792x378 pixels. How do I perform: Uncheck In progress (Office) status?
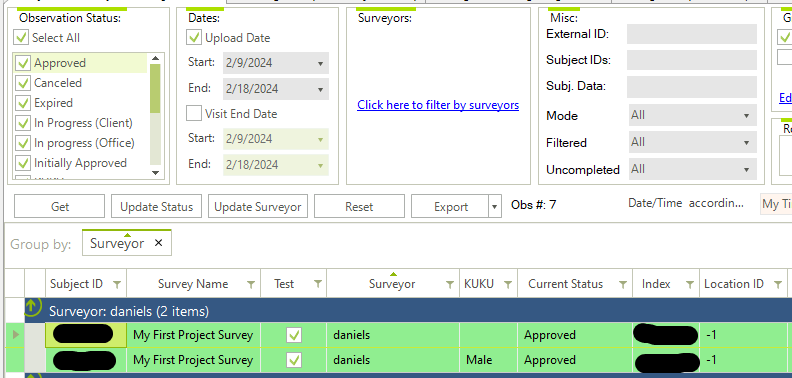[x=23, y=143]
